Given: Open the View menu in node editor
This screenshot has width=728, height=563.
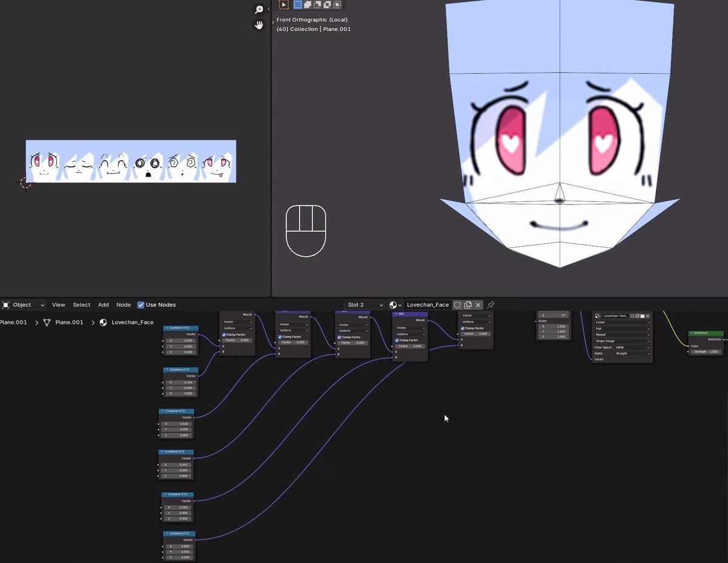Looking at the screenshot, I should [58, 305].
